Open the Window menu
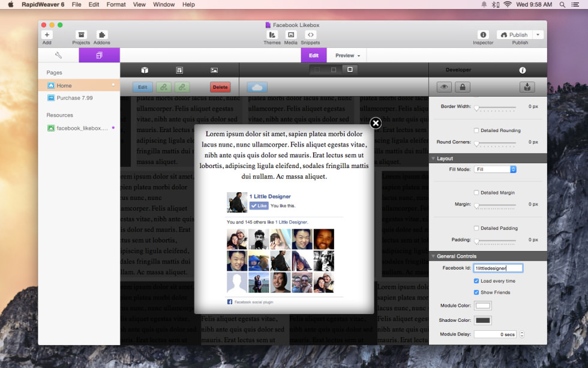Image resolution: width=588 pixels, height=368 pixels. [164, 4]
